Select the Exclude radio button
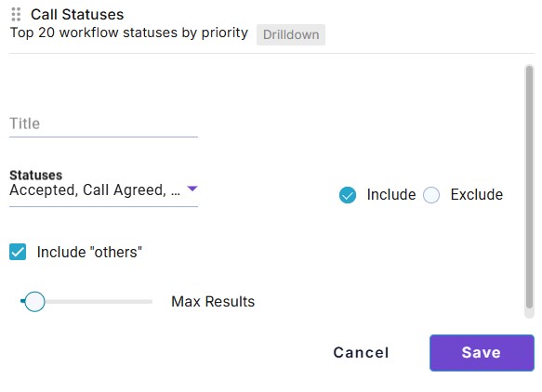This screenshot has height=392, width=542. click(x=431, y=195)
